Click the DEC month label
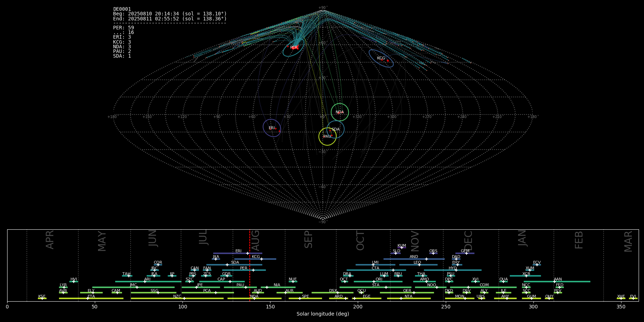This screenshot has height=322, width=644. tap(468, 241)
